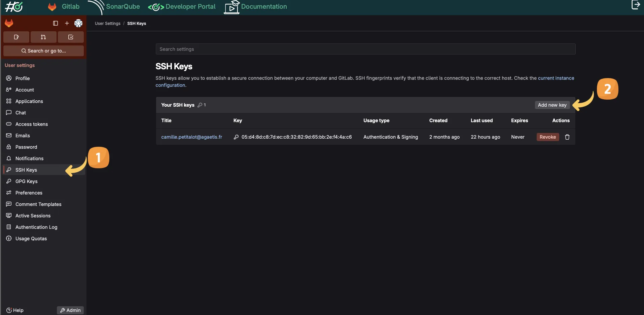644x315 pixels.
Task: Click the Search settings field
Action: (365, 49)
